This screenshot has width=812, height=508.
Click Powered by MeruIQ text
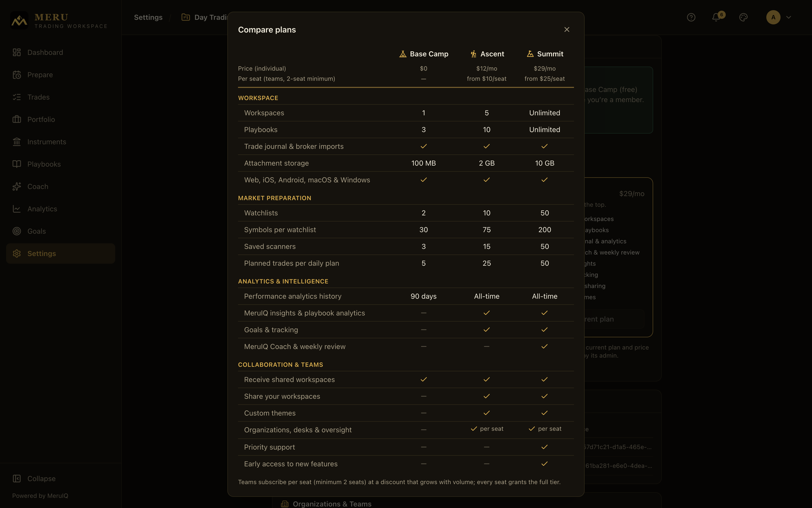pos(40,496)
